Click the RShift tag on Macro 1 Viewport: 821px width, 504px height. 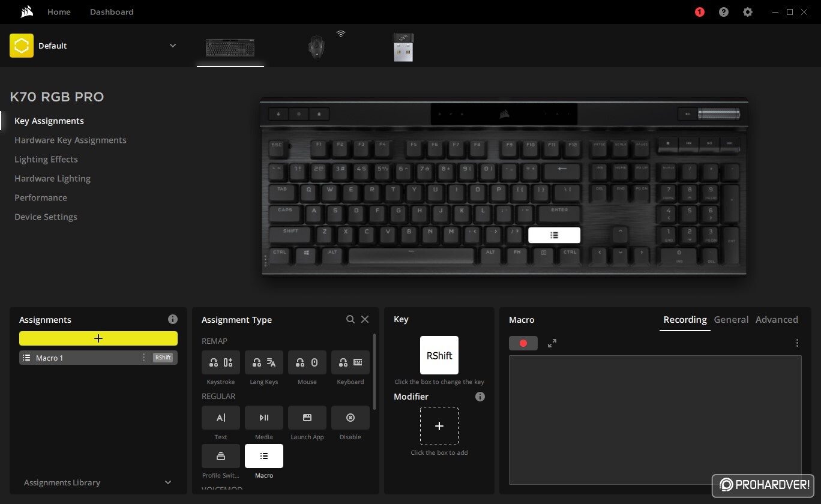tap(163, 358)
